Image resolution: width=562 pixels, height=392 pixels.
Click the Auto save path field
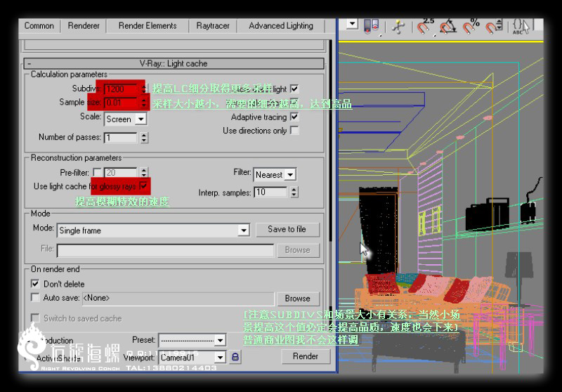[178, 298]
